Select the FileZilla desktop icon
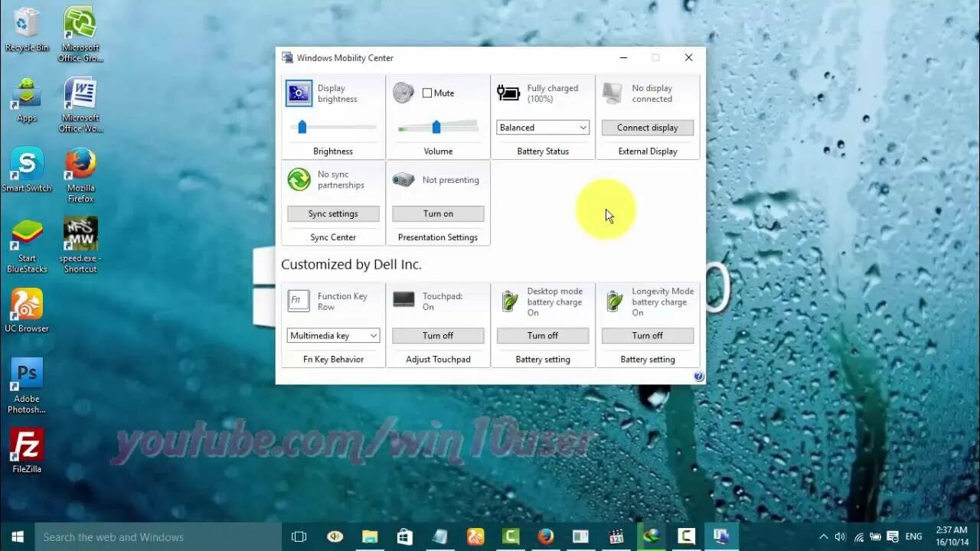Viewport: 980px width, 551px height. click(x=27, y=451)
